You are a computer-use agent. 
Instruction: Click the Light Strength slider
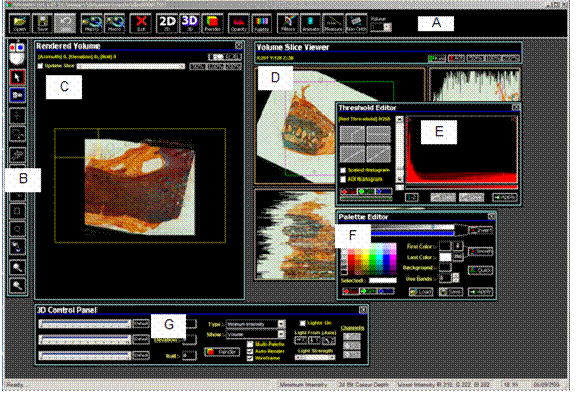(x=315, y=357)
